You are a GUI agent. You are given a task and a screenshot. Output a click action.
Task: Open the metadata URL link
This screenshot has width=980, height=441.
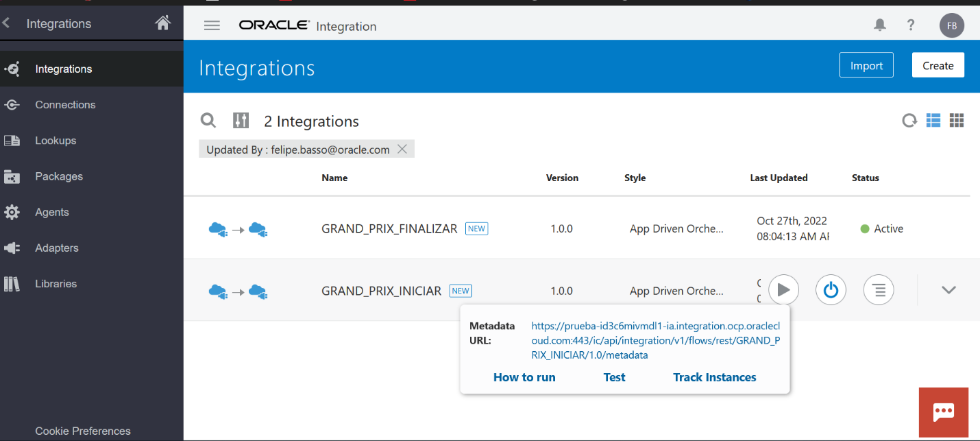(x=656, y=340)
